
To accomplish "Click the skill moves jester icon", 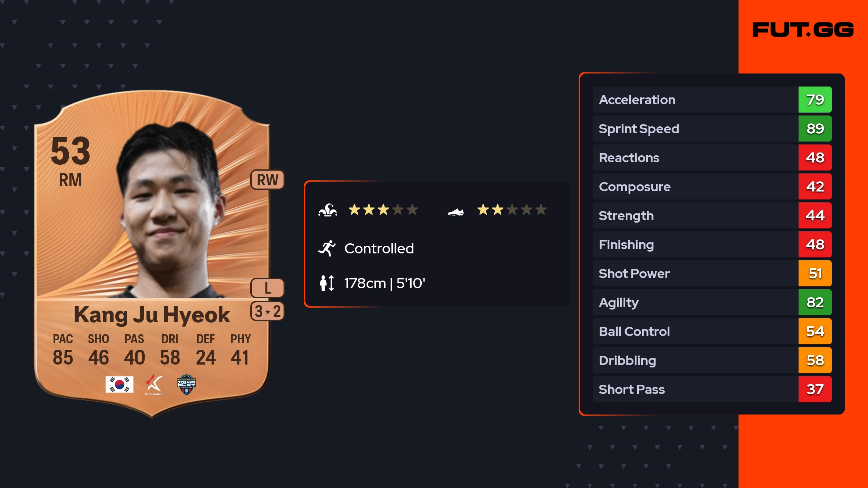I will point(328,210).
